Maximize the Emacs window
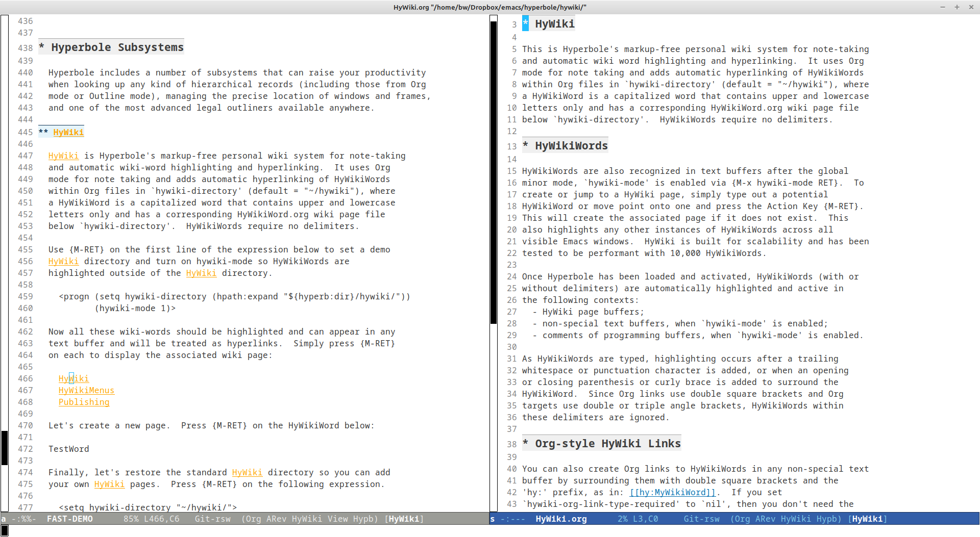 pos(957,7)
